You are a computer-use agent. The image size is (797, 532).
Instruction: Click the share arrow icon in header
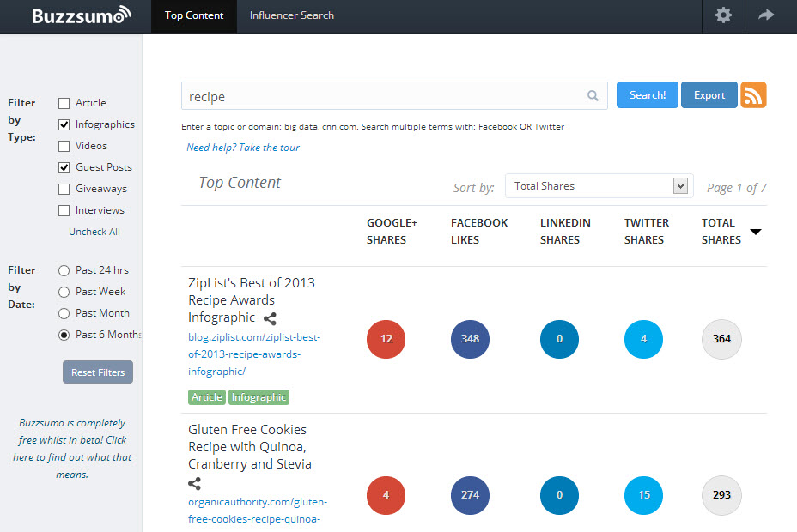click(x=765, y=15)
